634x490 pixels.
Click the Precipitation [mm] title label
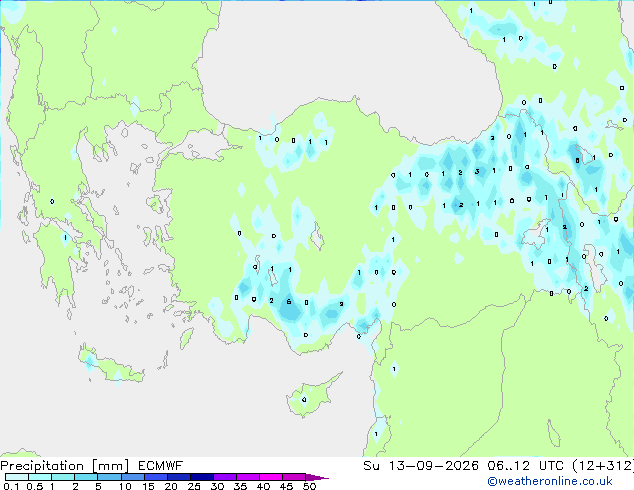click(64, 466)
